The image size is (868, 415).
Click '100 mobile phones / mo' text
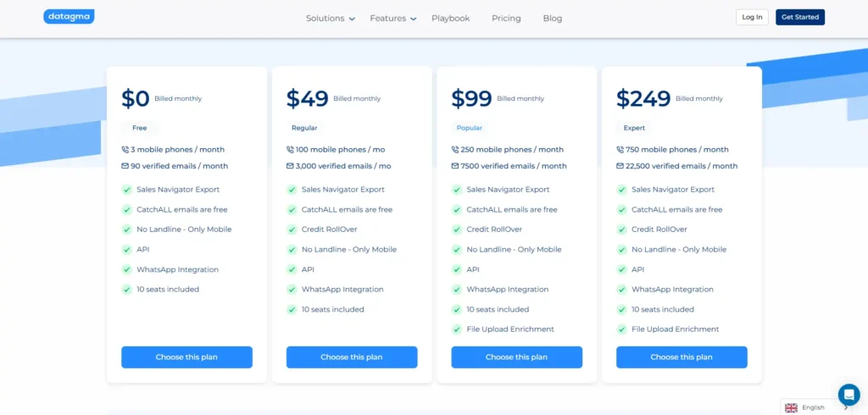[341, 149]
